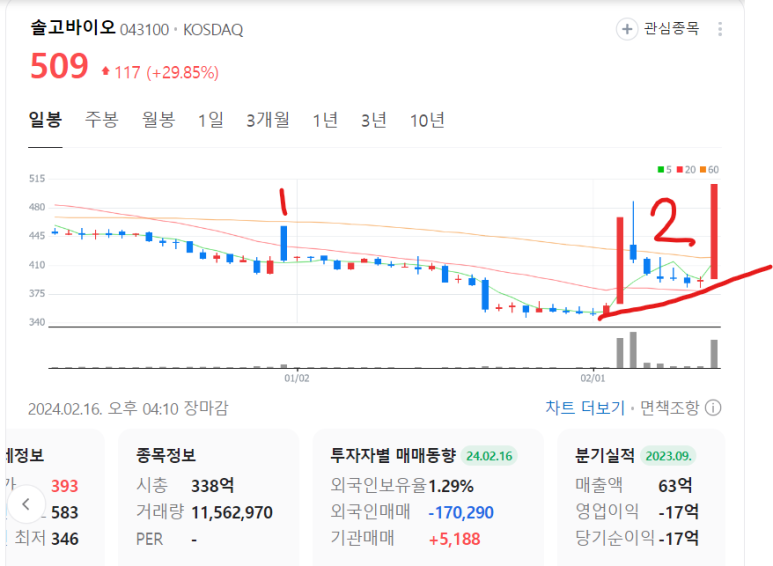The width and height of the screenshot is (773, 566).
Task: Switch to the 월봉 tab
Action: (158, 120)
